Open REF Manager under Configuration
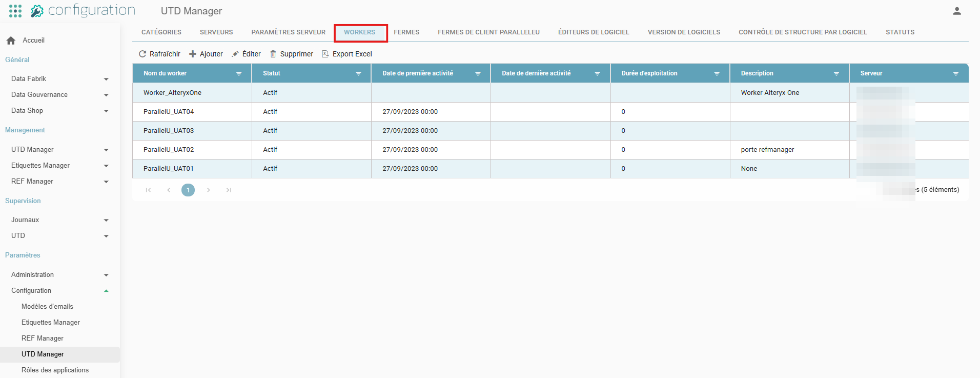This screenshot has height=378, width=980. click(x=43, y=339)
